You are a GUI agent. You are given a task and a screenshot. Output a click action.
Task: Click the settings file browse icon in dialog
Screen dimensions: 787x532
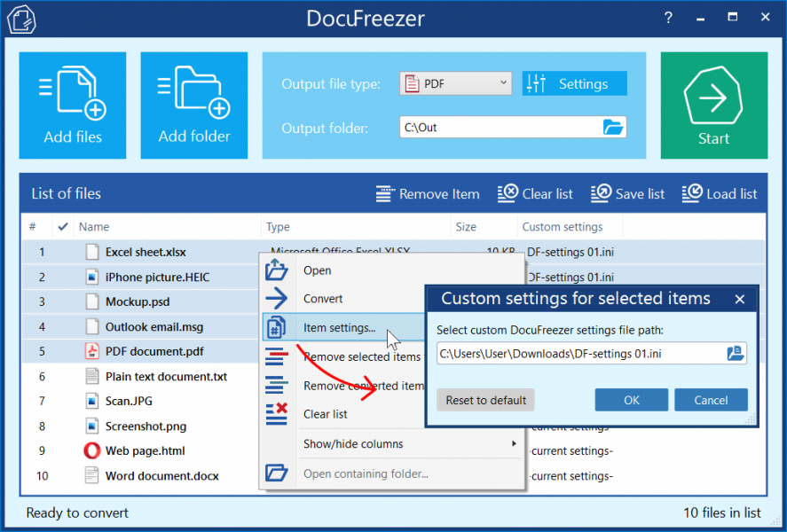click(x=736, y=352)
